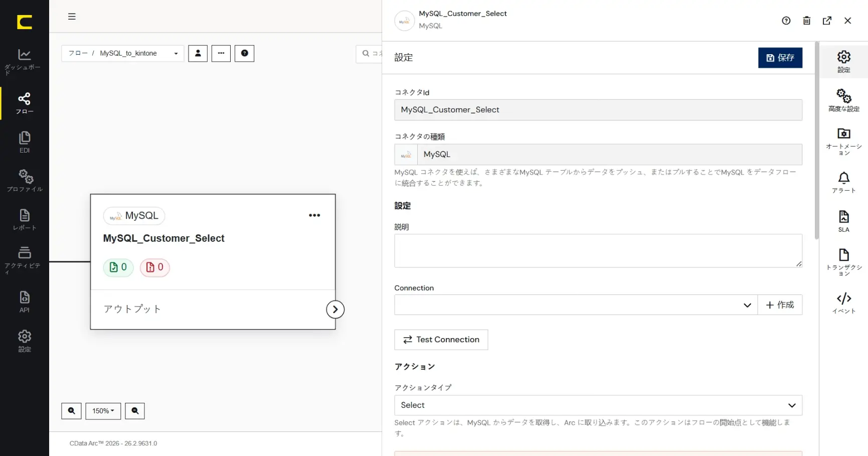868x456 pixels.
Task: Click the MySQL badge on the flow node
Action: pos(134,216)
